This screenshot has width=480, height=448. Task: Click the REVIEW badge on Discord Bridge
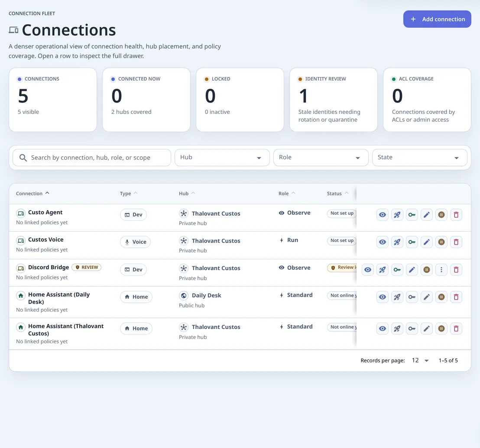(87, 267)
